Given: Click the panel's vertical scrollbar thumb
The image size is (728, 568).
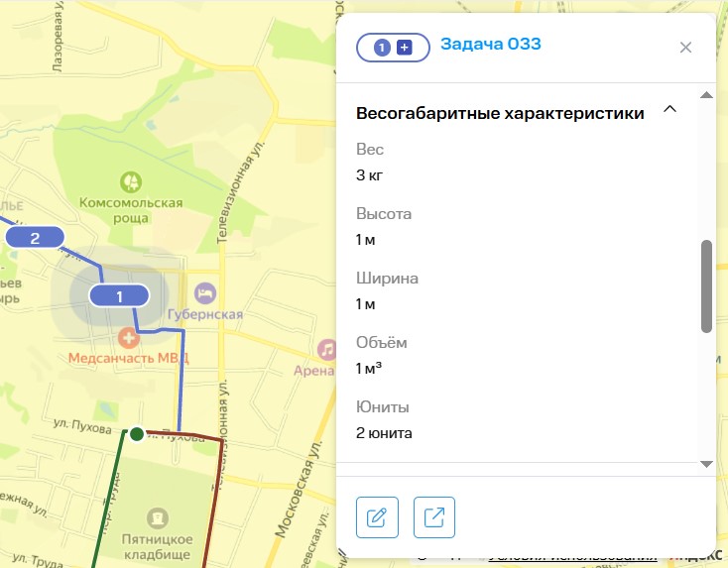Looking at the screenshot, I should pos(706,285).
